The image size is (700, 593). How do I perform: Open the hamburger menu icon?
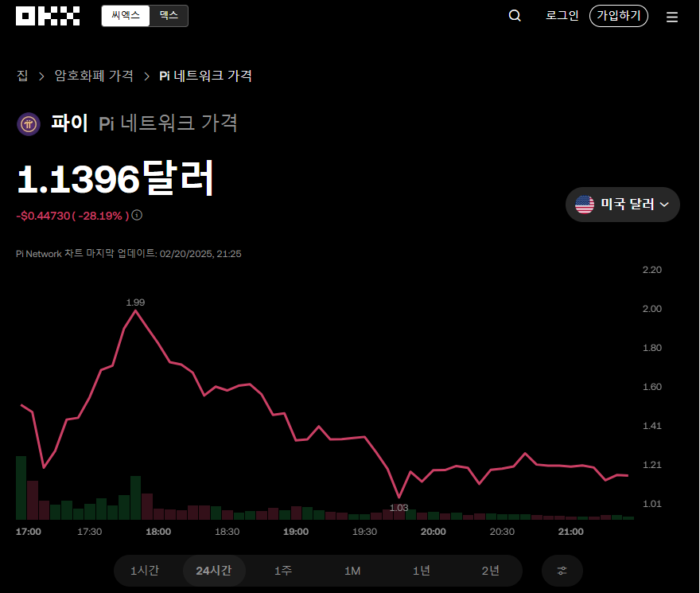coord(672,17)
